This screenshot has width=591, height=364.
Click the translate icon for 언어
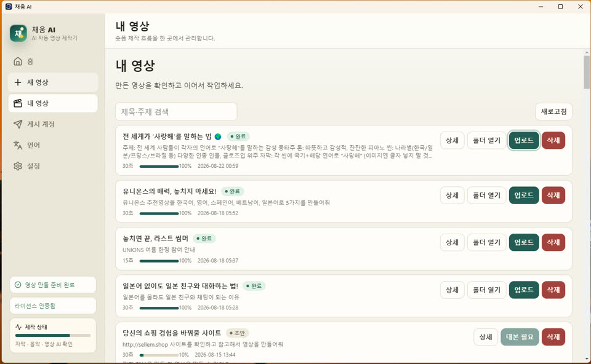pyautogui.click(x=18, y=145)
